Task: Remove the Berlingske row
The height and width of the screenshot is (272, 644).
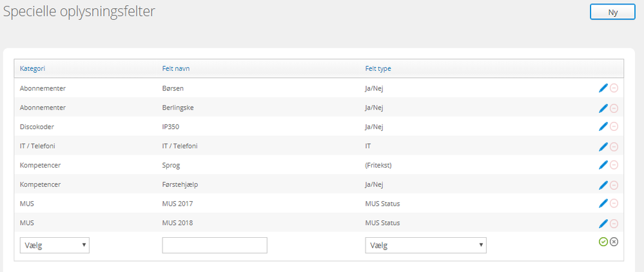Action: [614, 108]
